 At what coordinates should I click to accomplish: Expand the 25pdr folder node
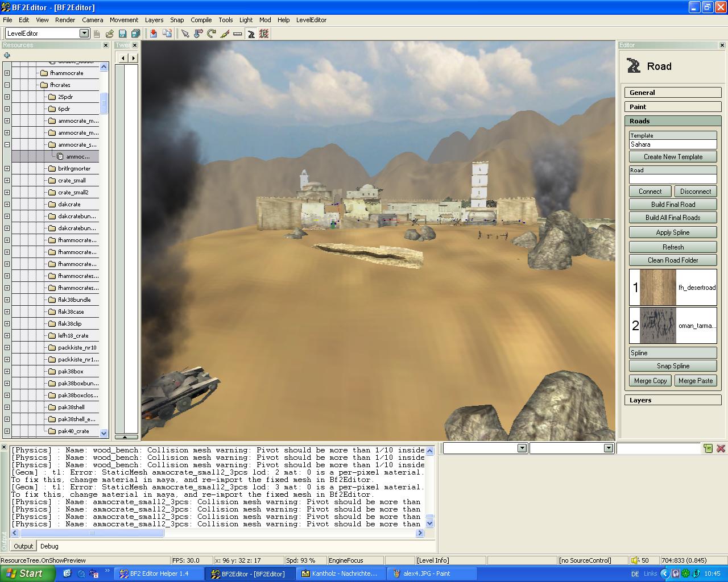(7, 97)
